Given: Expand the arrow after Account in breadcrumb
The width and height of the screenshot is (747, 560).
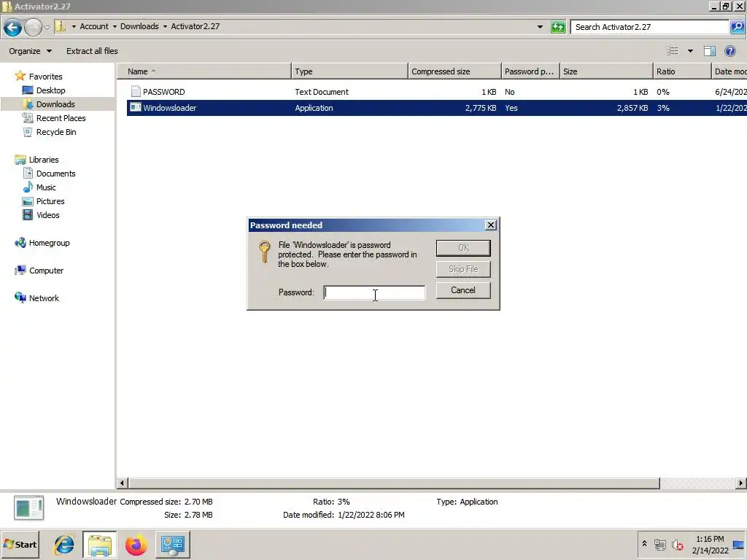Looking at the screenshot, I should click(x=115, y=27).
